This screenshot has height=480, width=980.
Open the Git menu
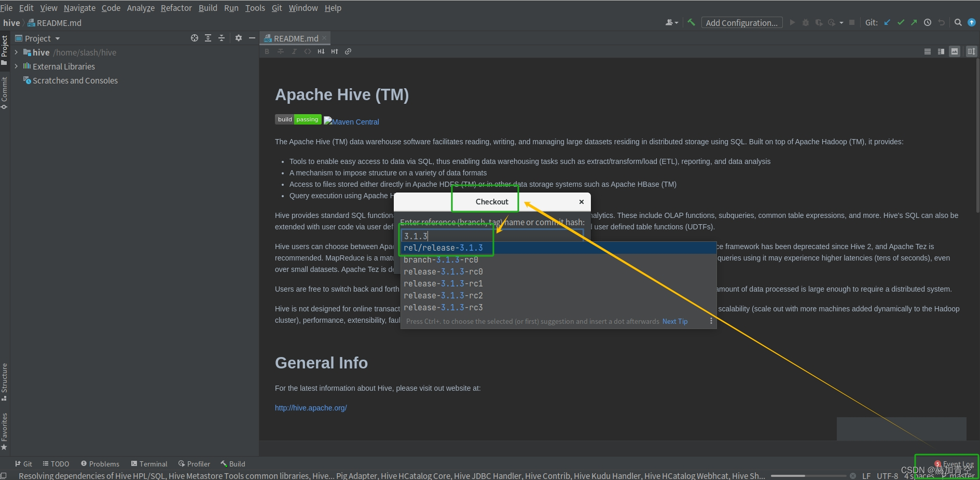tap(277, 8)
